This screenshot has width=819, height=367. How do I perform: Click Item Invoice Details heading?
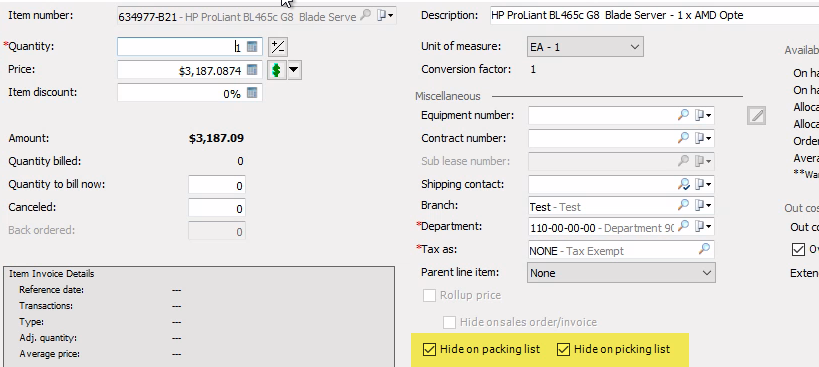click(52, 274)
